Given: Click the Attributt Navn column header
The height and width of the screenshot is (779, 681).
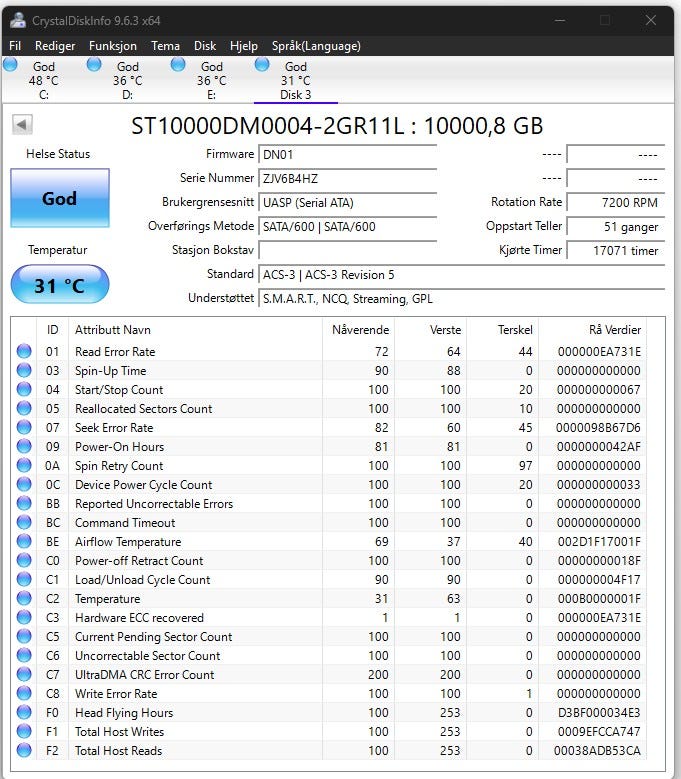Looking at the screenshot, I should coord(113,330).
